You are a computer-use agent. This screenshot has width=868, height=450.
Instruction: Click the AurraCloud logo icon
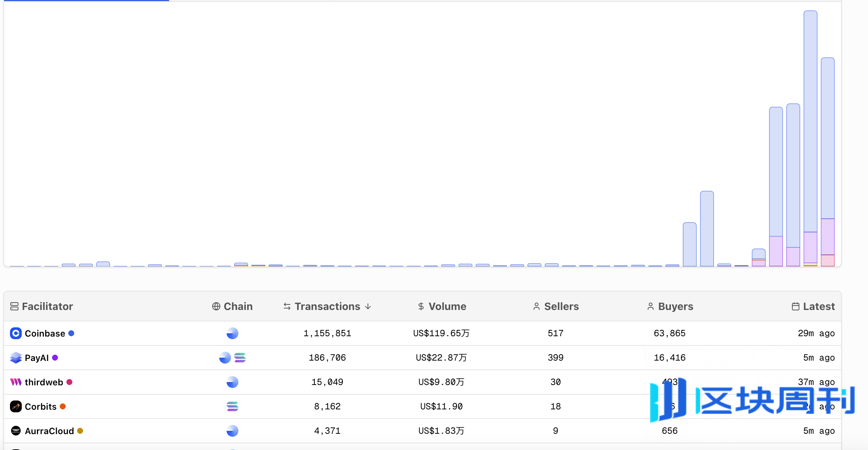[15, 431]
